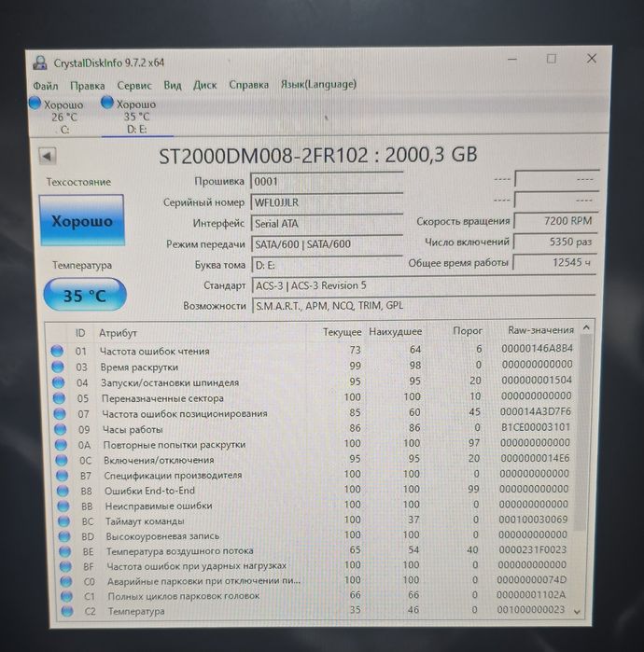
Task: Click the power-on count 5350 раз
Action: [x=555, y=242]
